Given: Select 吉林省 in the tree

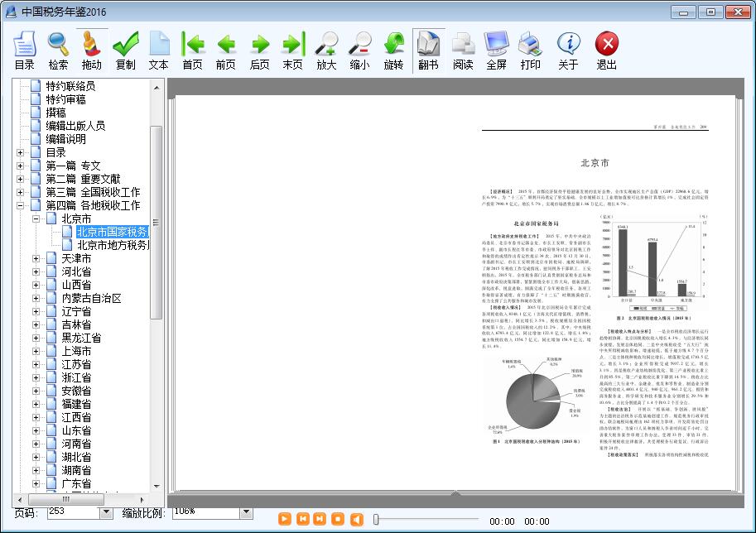Looking at the screenshot, I should [x=76, y=324].
